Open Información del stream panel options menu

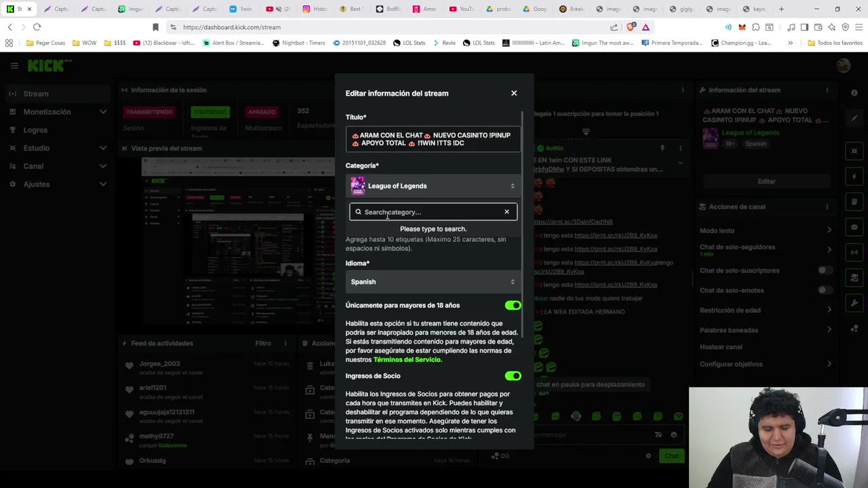[x=827, y=90]
